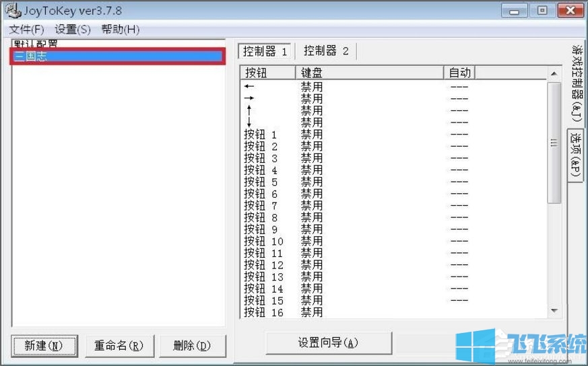Image resolution: width=588 pixels, height=366 pixels.
Task: Select the 默认配置 profile in list
Action: [35, 44]
